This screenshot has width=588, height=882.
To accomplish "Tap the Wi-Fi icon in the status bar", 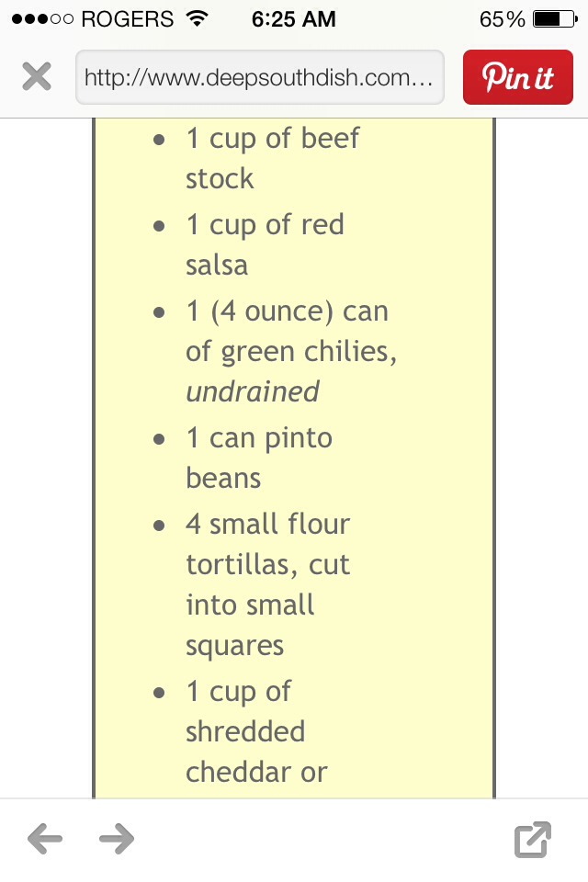I will pyautogui.click(x=198, y=19).
